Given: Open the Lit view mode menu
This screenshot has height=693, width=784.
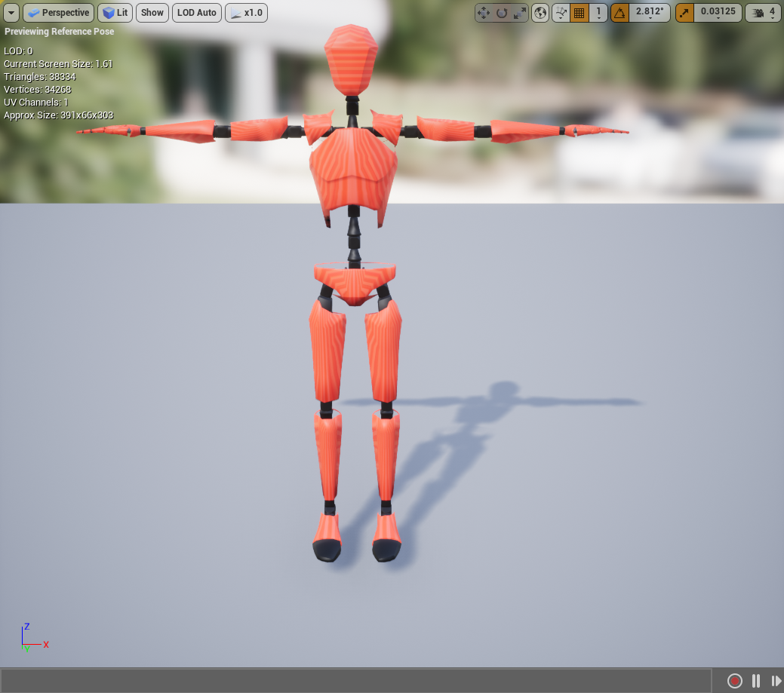Looking at the screenshot, I should point(115,13).
